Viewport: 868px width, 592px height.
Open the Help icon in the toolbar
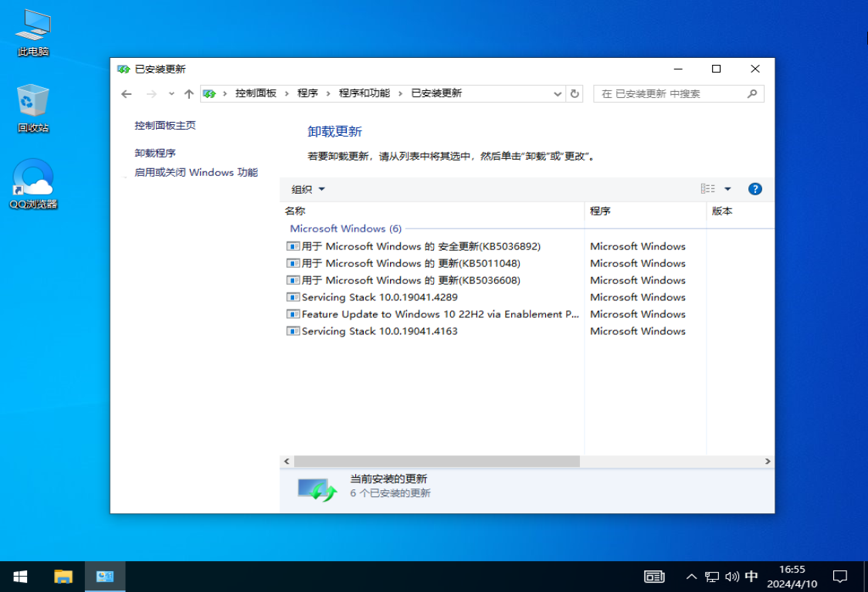(754, 188)
